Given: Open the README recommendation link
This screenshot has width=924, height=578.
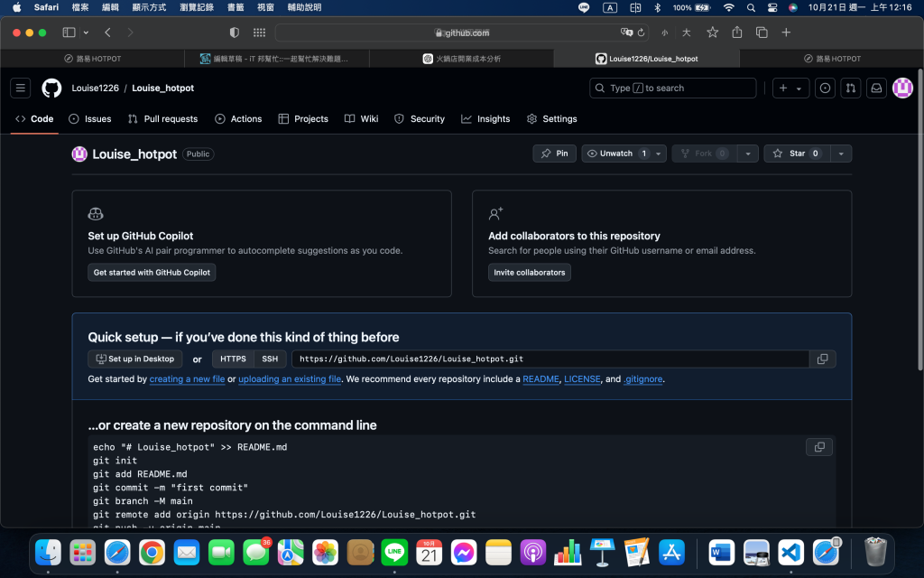Looking at the screenshot, I should pyautogui.click(x=541, y=378).
